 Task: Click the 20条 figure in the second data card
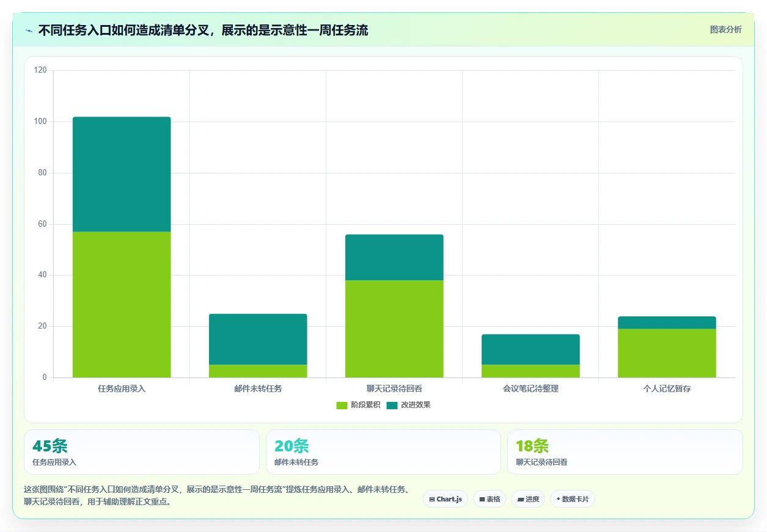pos(292,446)
